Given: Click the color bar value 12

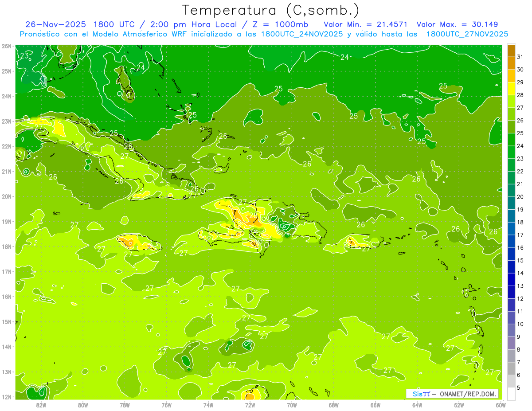Looking at the screenshot, I should click(520, 298).
